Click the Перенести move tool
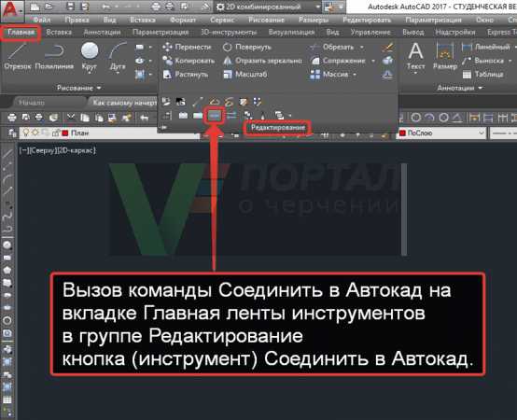This screenshot has height=420, width=517. click(x=187, y=48)
